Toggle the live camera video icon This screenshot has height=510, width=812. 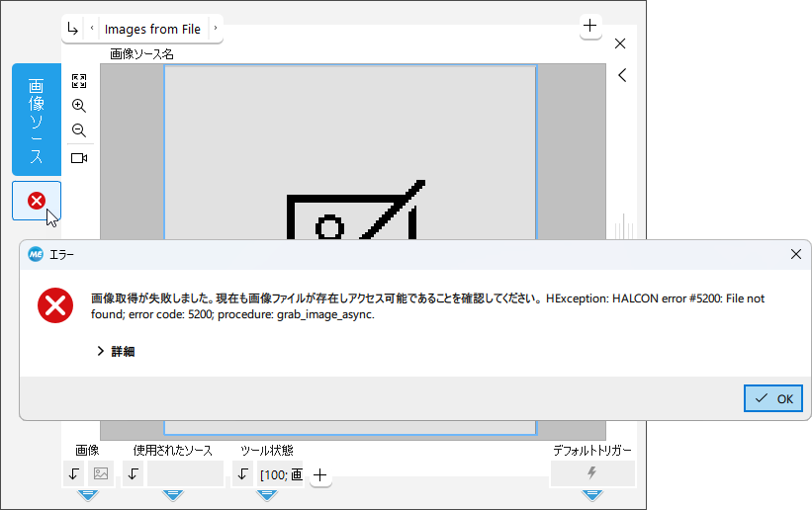tap(79, 158)
